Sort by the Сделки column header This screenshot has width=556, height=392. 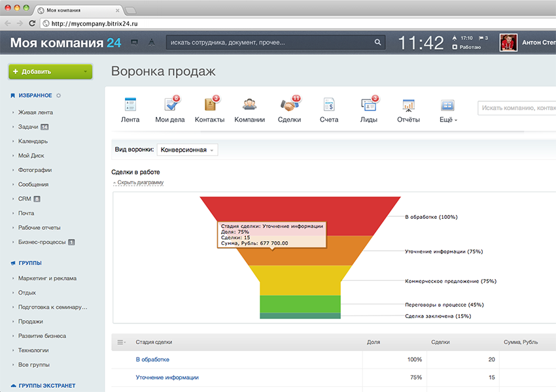(x=440, y=342)
